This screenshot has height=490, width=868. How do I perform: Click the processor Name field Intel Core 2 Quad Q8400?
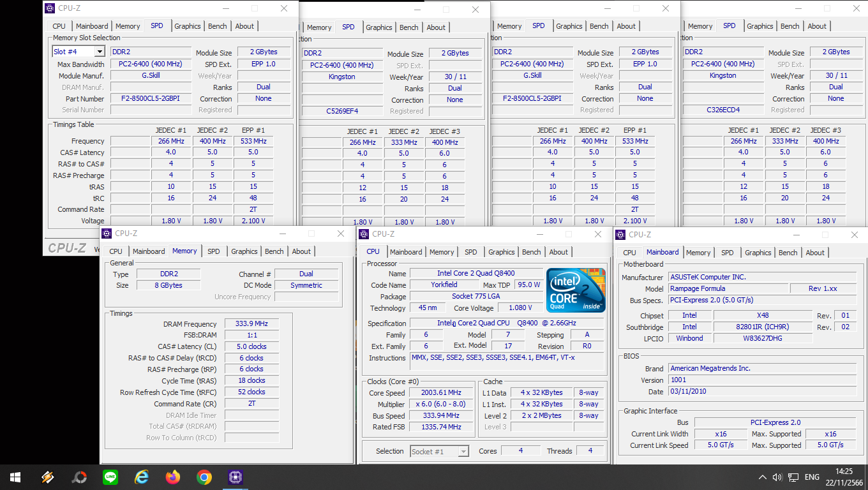pyautogui.click(x=476, y=273)
